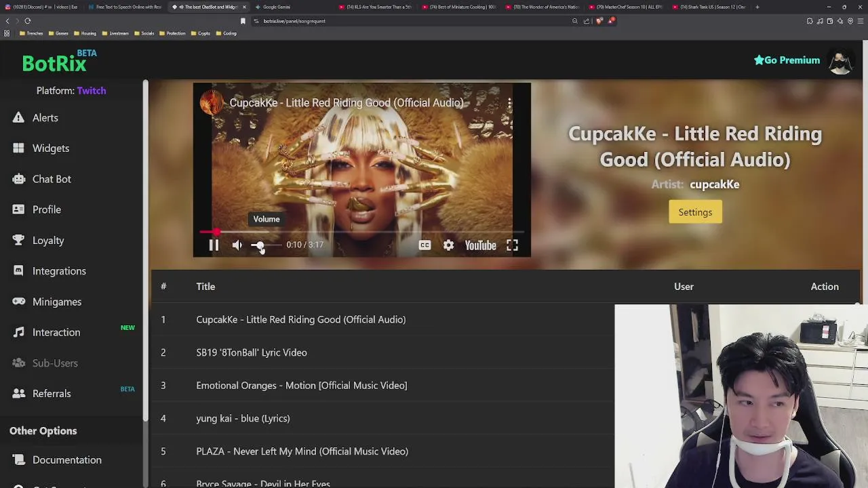The width and height of the screenshot is (868, 488).
Task: Click the Minigames gamepad icon
Action: point(18,302)
